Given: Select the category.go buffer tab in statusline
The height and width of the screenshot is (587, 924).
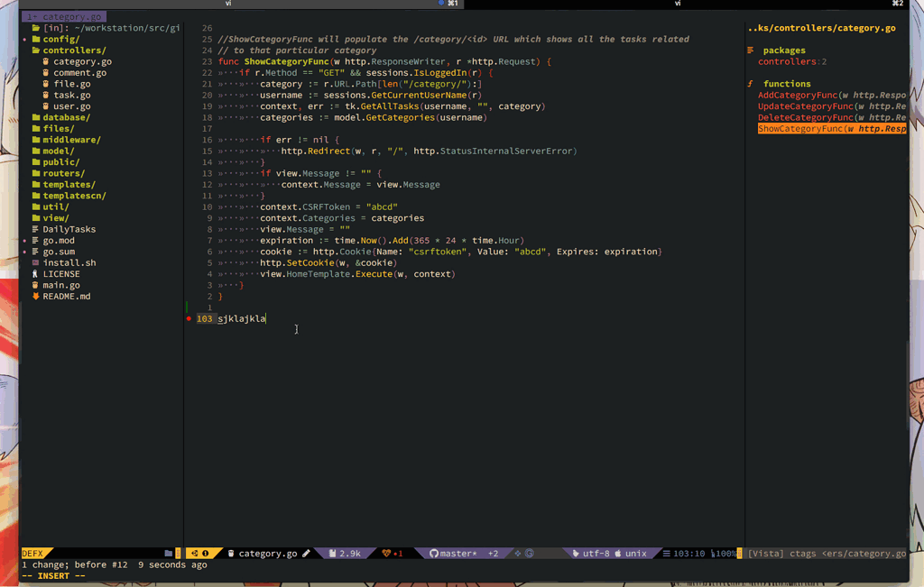Looking at the screenshot, I should (265, 553).
